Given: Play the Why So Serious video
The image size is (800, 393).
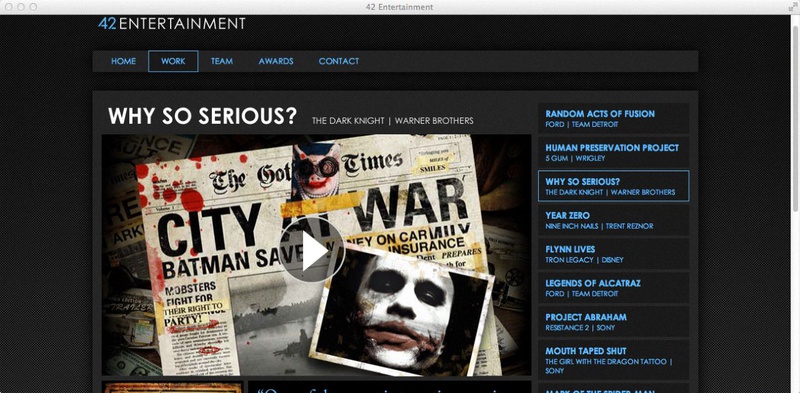Looking at the screenshot, I should [312, 250].
